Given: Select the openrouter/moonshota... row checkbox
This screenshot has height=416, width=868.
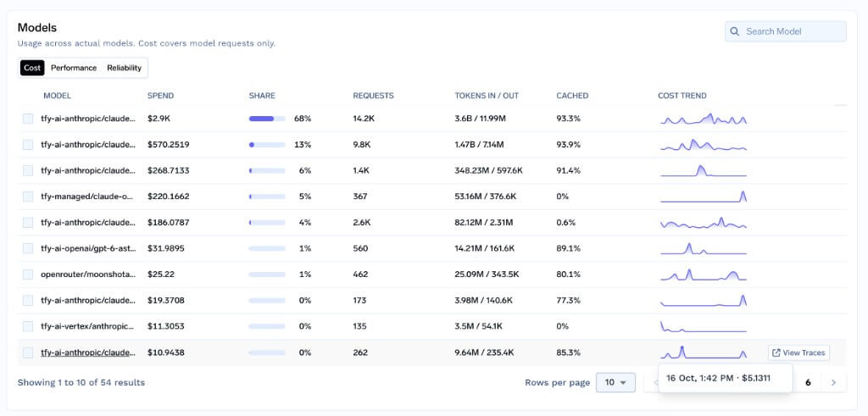Looking at the screenshot, I should 28,275.
